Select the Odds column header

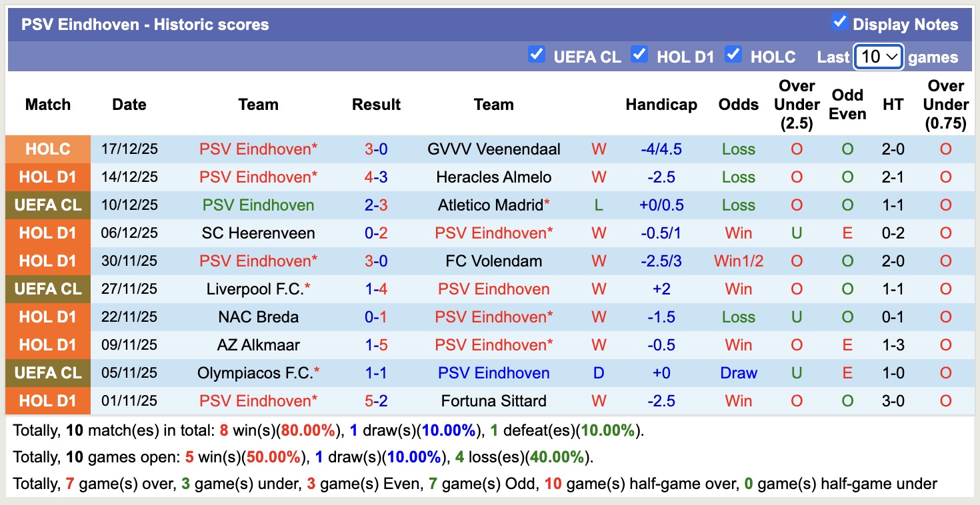tap(738, 104)
